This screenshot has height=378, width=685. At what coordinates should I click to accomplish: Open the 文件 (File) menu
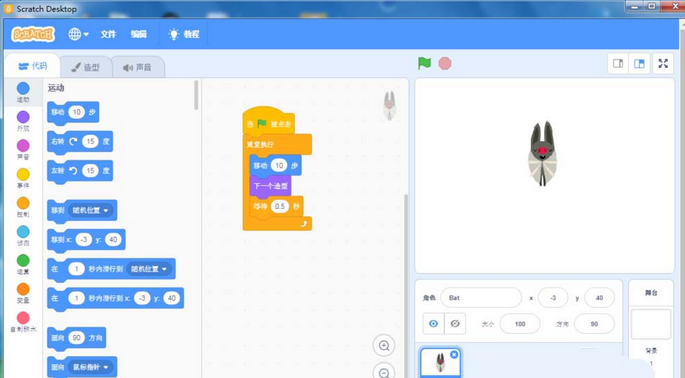pyautogui.click(x=108, y=34)
